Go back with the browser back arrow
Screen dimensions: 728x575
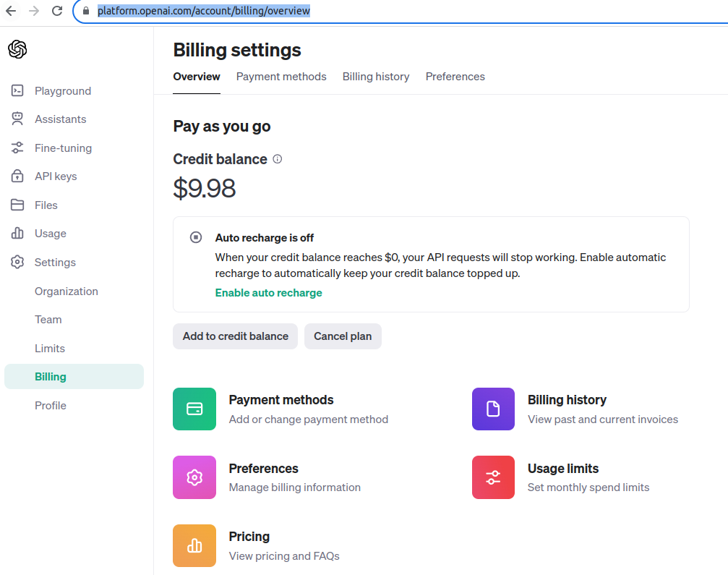(x=11, y=11)
